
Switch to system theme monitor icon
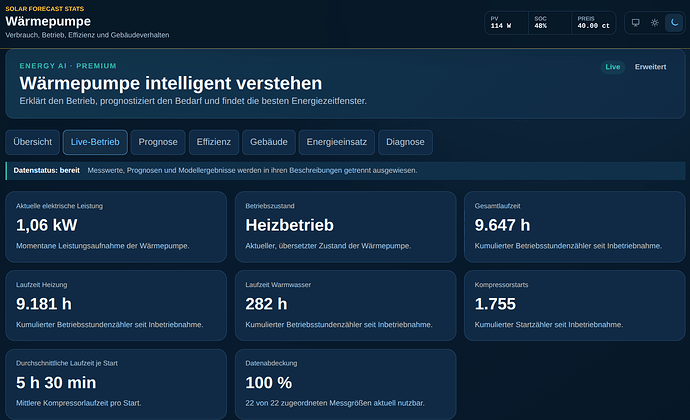pos(635,22)
